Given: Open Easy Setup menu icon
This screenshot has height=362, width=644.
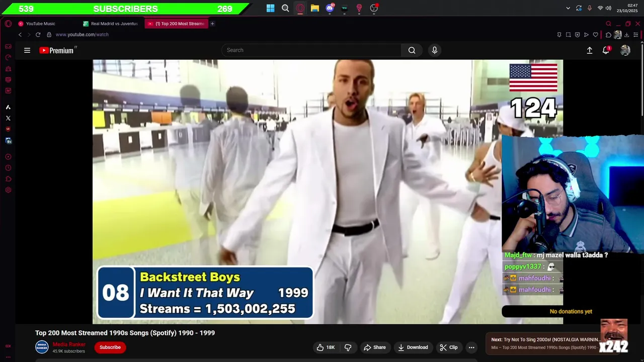Looking at the screenshot, I should 635,35.
